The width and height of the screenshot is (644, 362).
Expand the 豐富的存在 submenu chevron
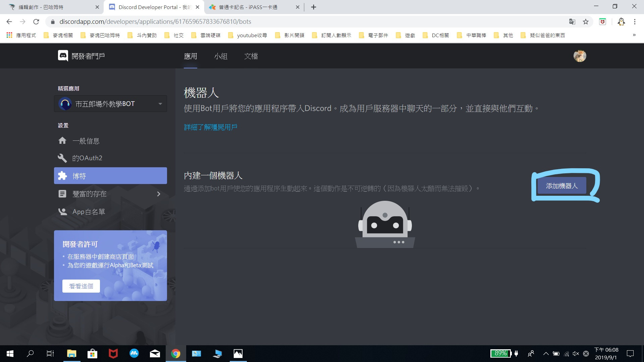click(159, 194)
